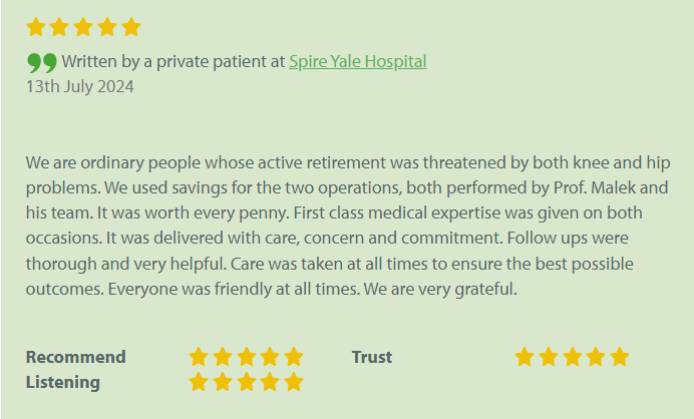
Task: Click the fifth star of the top overall rating
Action: click(131, 27)
